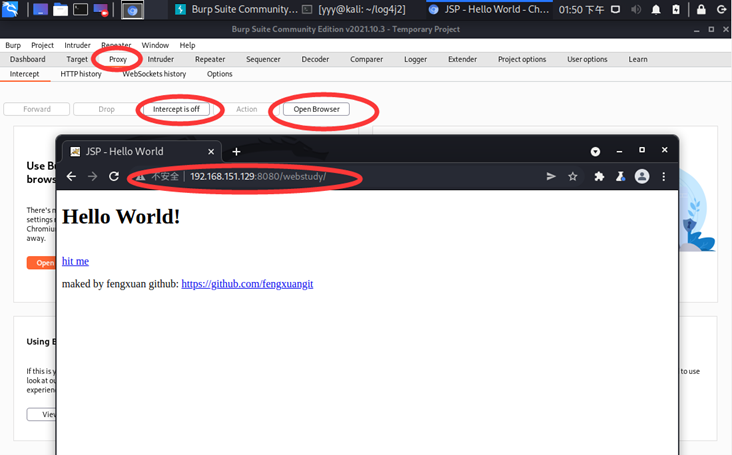
Task: Open the Burp menu
Action: (x=13, y=45)
